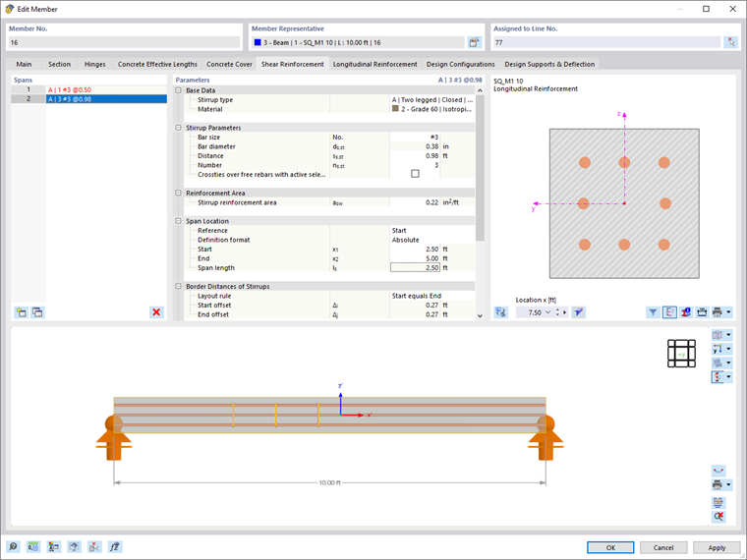Step the Location x value with the spinner

click(557, 312)
